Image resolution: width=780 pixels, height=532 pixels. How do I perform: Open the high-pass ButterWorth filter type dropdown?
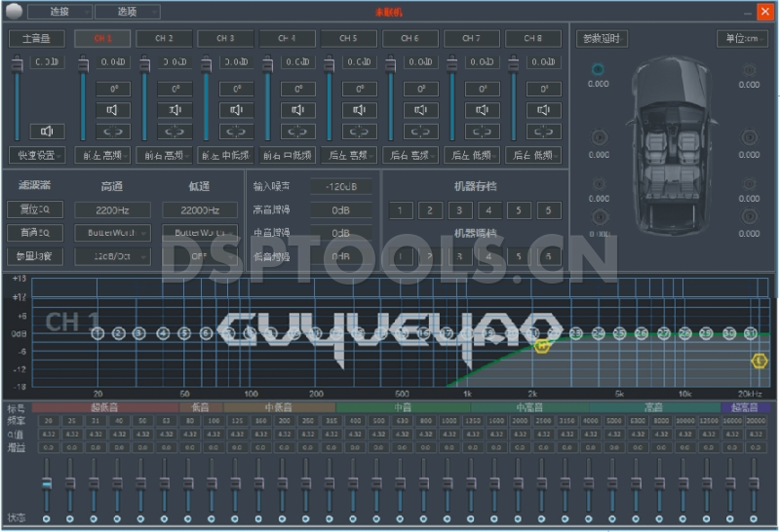[112, 233]
